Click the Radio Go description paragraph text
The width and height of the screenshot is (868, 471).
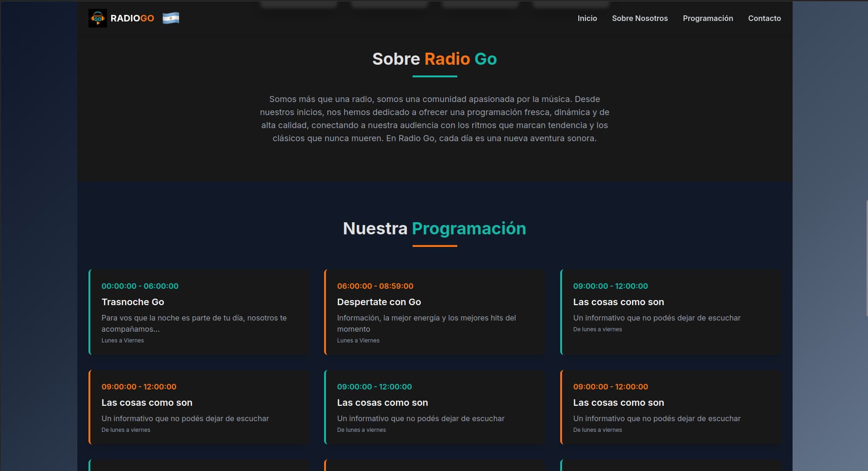click(434, 118)
